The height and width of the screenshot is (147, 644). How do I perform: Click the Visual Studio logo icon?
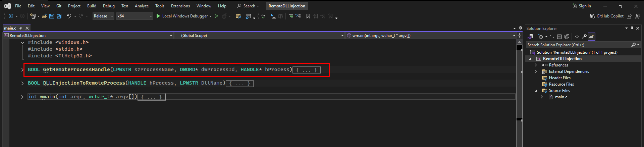(x=7, y=6)
